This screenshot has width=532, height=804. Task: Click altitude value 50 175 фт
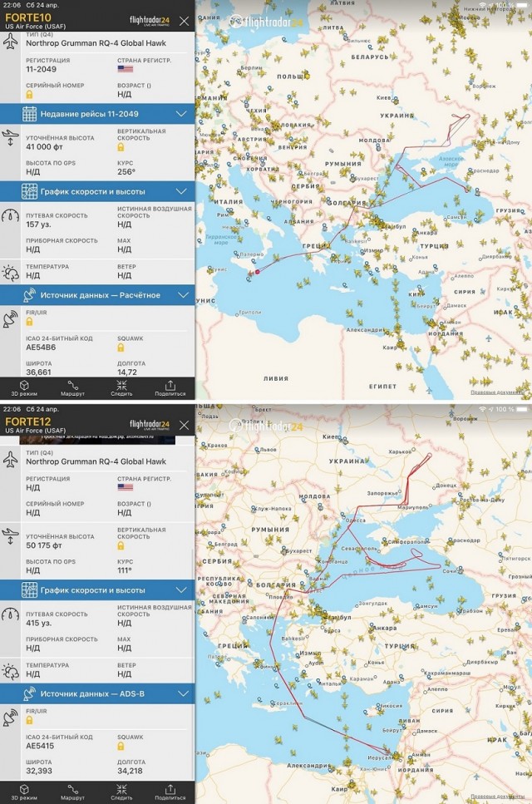[44, 545]
